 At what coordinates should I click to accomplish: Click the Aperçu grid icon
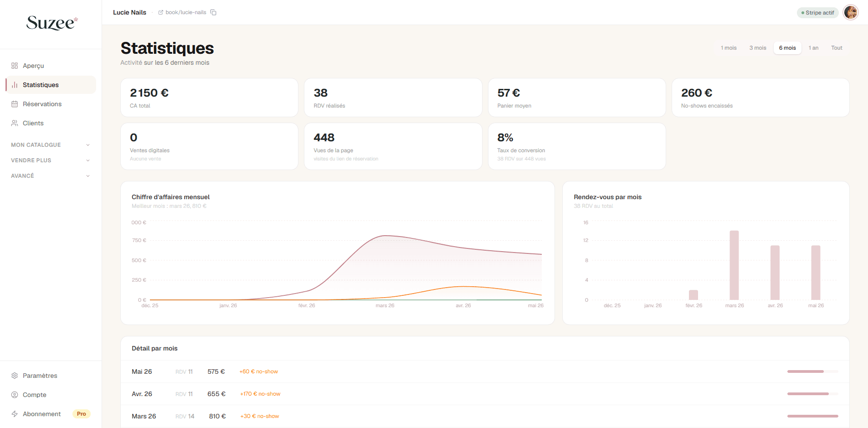point(15,66)
